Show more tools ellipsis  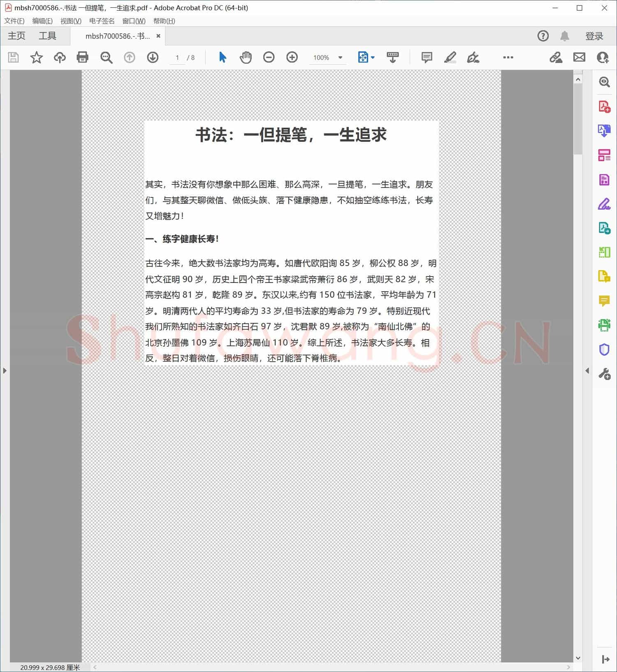pos(508,57)
